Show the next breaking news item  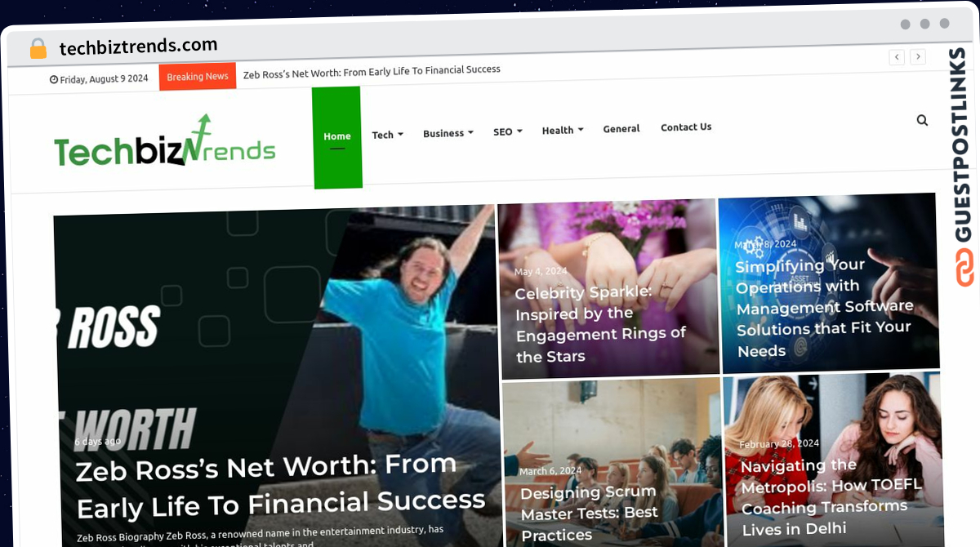(x=918, y=56)
